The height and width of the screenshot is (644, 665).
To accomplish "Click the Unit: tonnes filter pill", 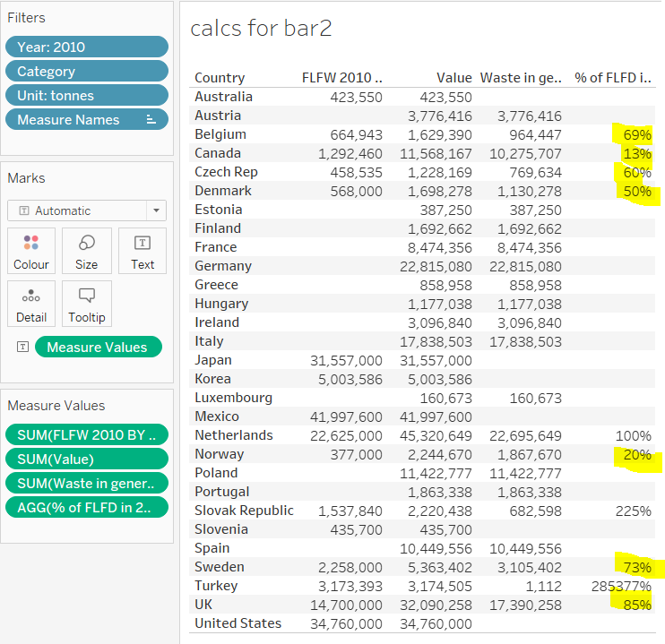I will click(86, 96).
